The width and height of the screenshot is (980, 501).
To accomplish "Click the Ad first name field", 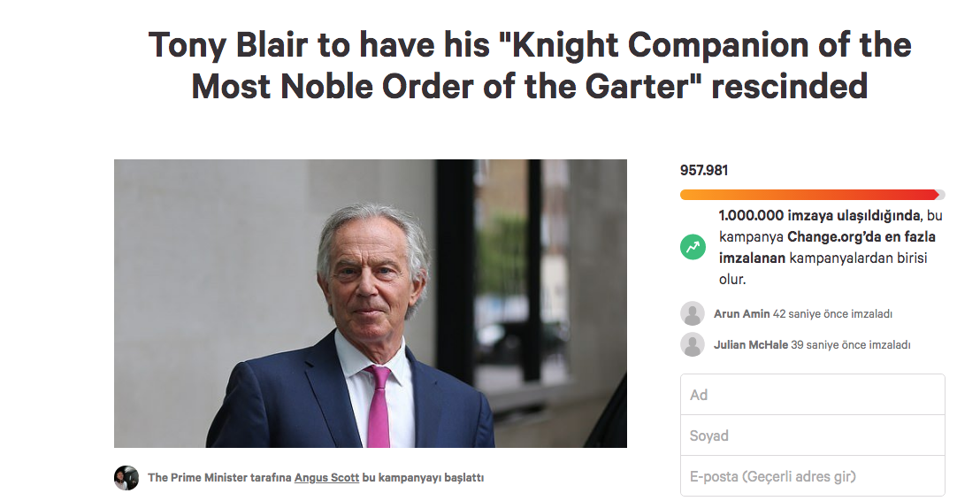I will [813, 395].
